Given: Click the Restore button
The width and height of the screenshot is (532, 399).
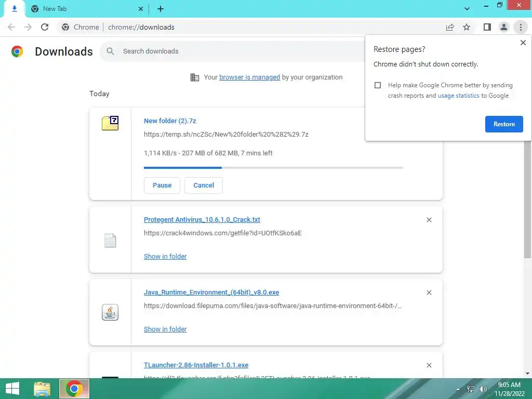Looking at the screenshot, I should click(x=504, y=124).
